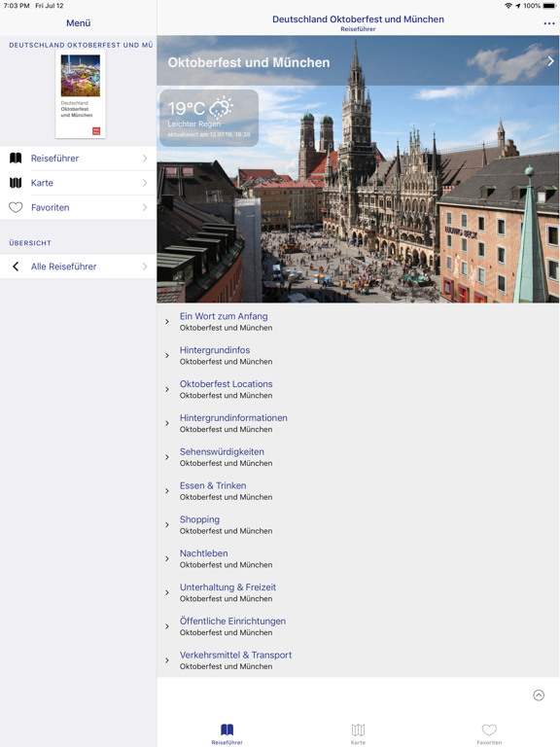
Task: Tap the 7:03 PM clock in status bar
Action: (x=17, y=6)
